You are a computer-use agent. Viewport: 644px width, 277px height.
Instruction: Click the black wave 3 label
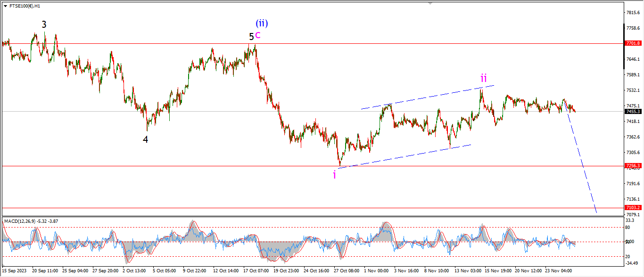pyautogui.click(x=44, y=24)
